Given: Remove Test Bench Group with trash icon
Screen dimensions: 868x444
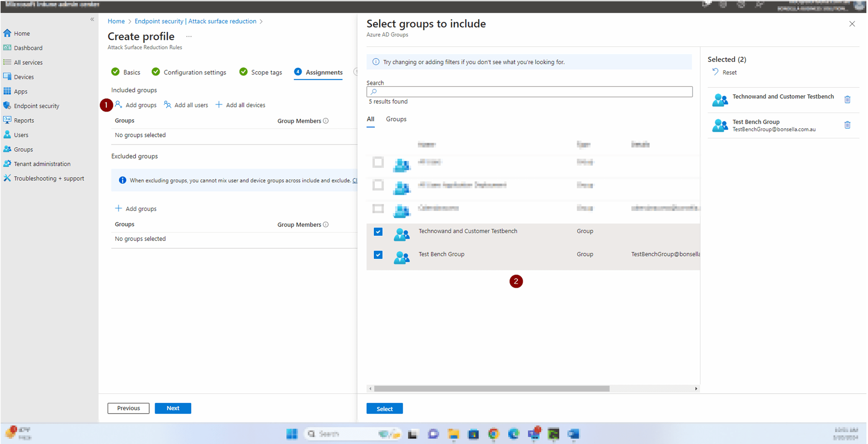Looking at the screenshot, I should pos(847,125).
